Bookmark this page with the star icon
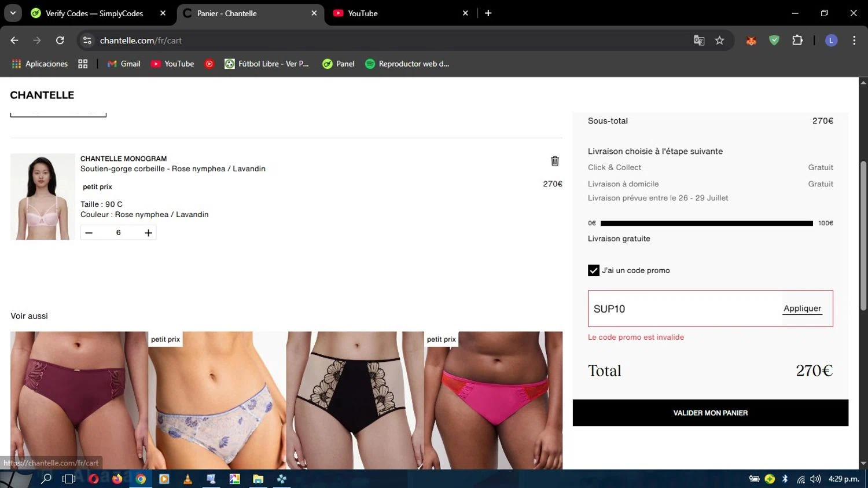The image size is (868, 488). coord(719,41)
